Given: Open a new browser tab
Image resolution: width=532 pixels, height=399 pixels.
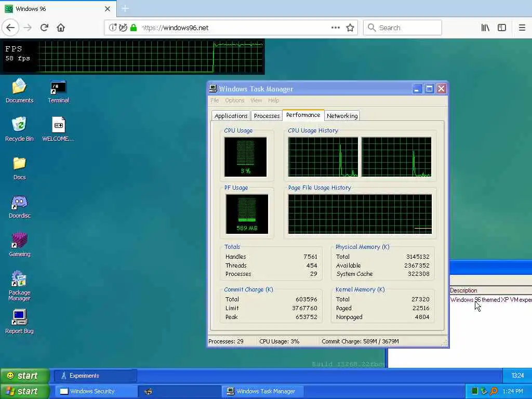Looking at the screenshot, I should pyautogui.click(x=125, y=8).
